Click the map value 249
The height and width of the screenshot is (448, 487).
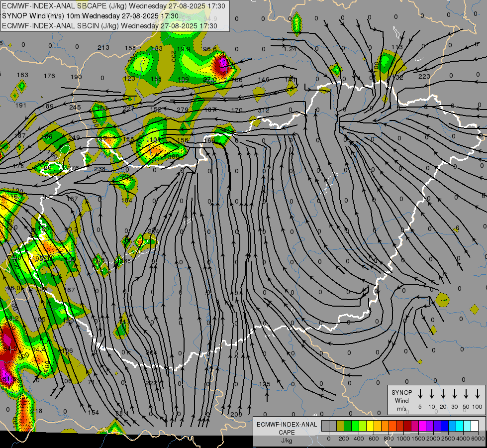[74, 137]
